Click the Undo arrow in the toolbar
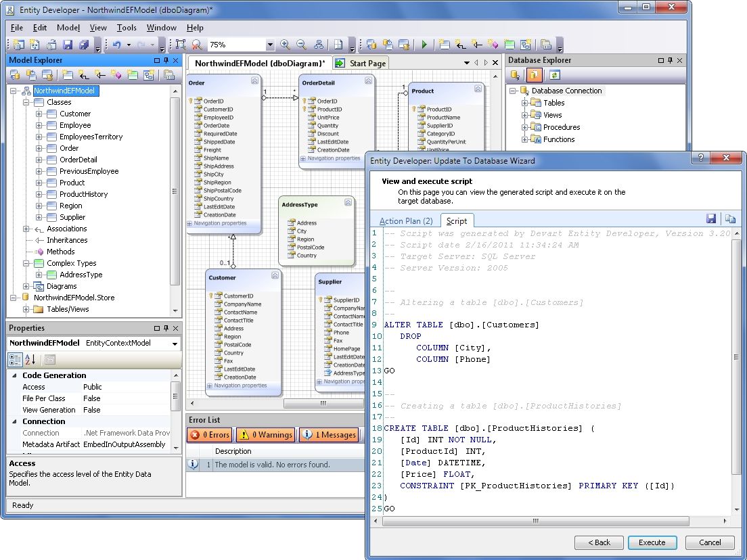The height and width of the screenshot is (560, 747). point(116,45)
